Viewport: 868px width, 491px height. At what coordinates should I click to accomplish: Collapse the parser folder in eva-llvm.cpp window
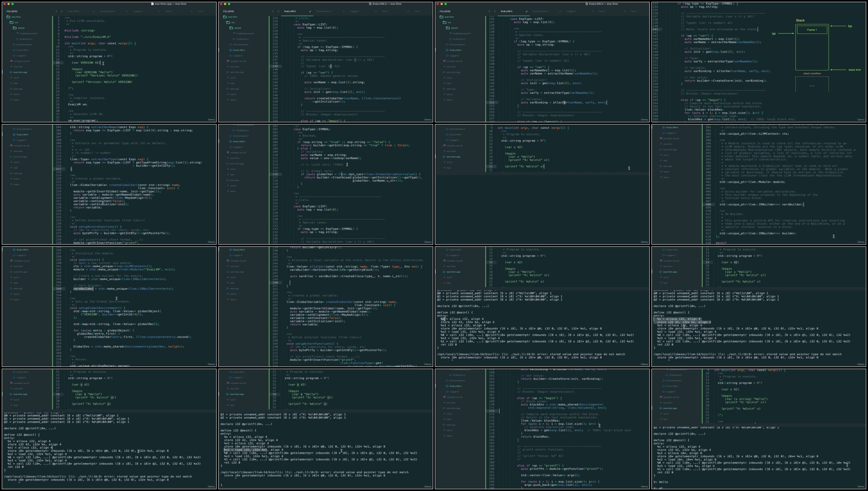15,28
